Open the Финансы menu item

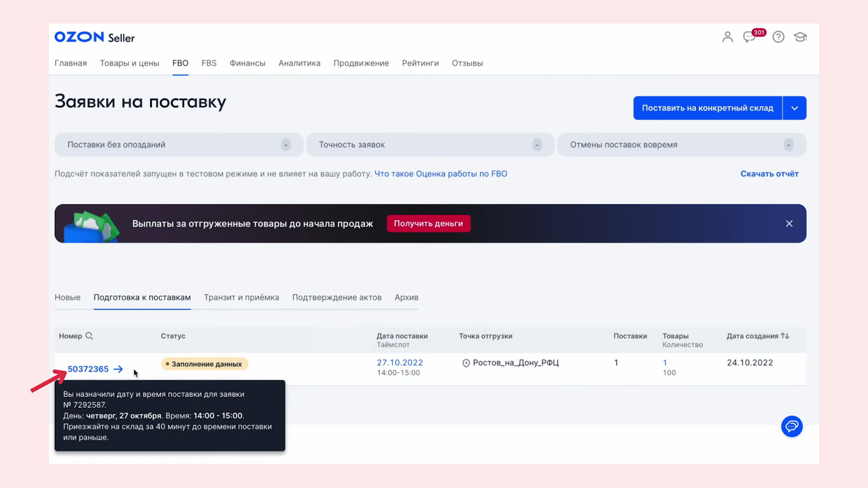247,63
